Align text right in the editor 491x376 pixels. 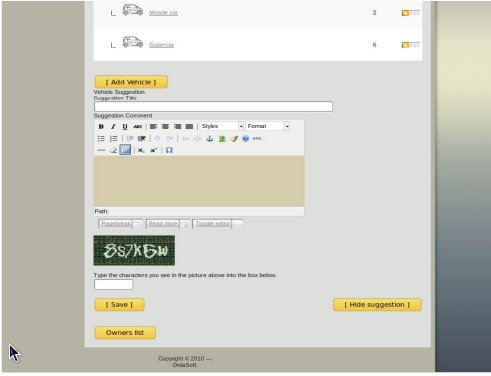pos(177,127)
